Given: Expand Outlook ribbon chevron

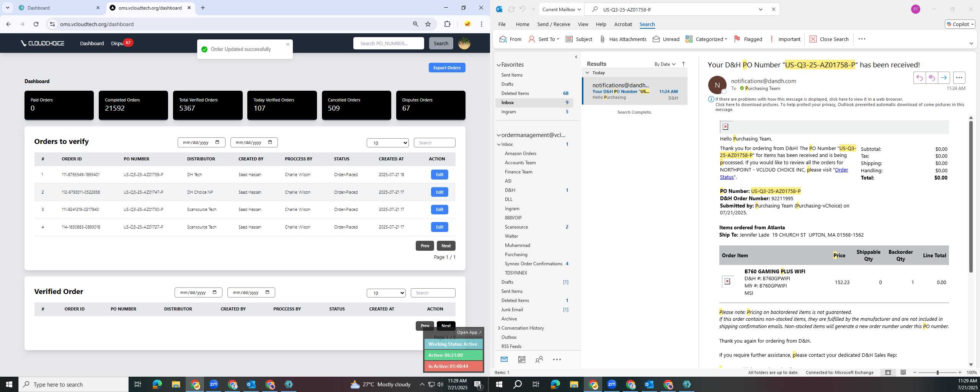Looking at the screenshot, I should point(971,43).
